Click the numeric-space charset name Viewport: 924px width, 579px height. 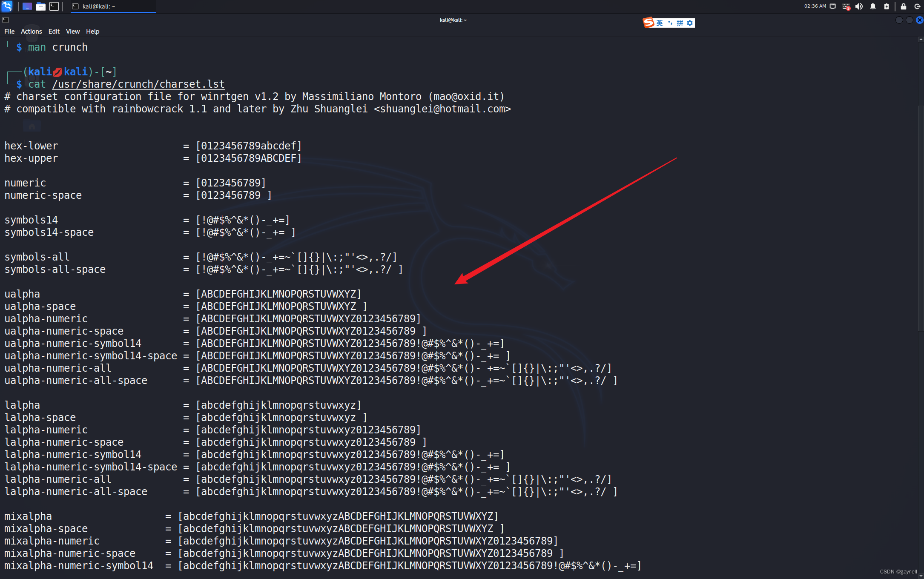click(43, 195)
